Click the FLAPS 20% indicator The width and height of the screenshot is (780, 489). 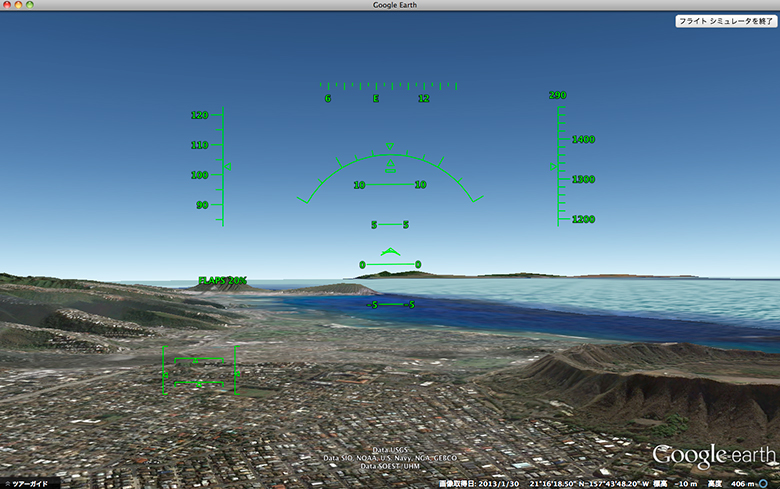[x=222, y=280]
